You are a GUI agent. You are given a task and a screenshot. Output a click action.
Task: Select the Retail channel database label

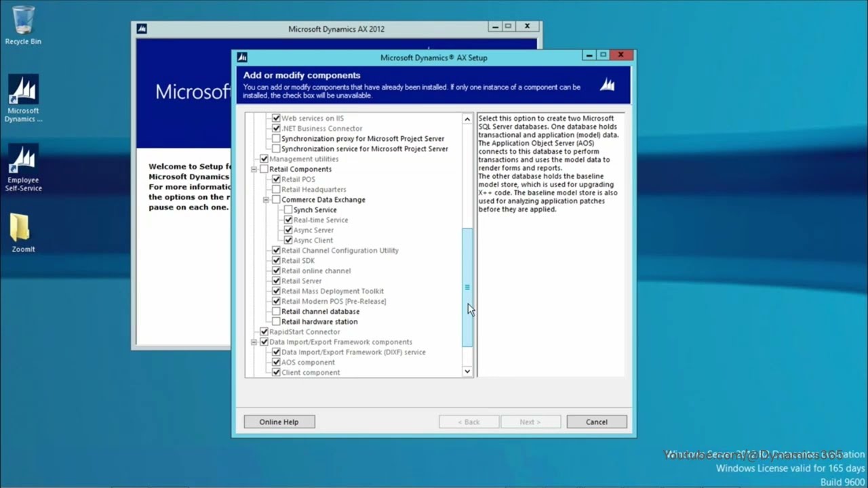pos(320,312)
